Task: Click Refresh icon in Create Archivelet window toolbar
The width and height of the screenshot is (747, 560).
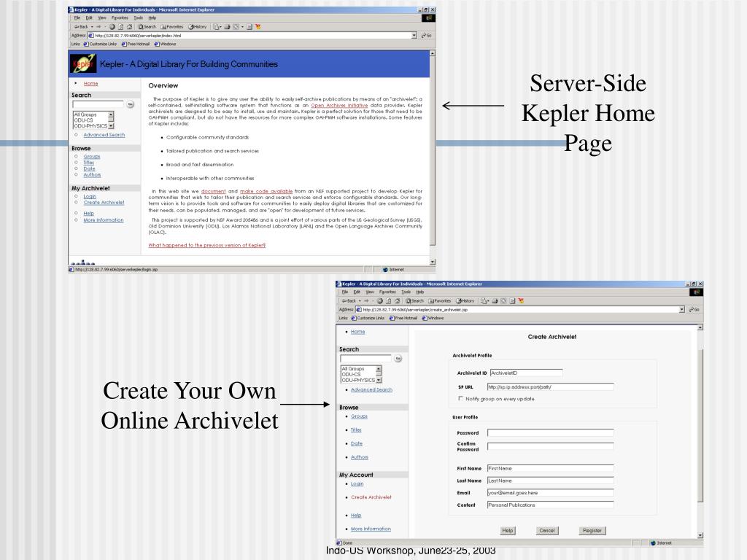Action: [x=389, y=301]
